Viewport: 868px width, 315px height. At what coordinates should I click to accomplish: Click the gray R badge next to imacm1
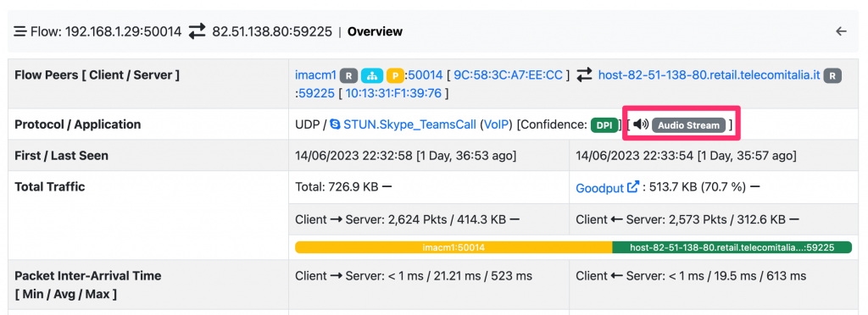tap(348, 75)
